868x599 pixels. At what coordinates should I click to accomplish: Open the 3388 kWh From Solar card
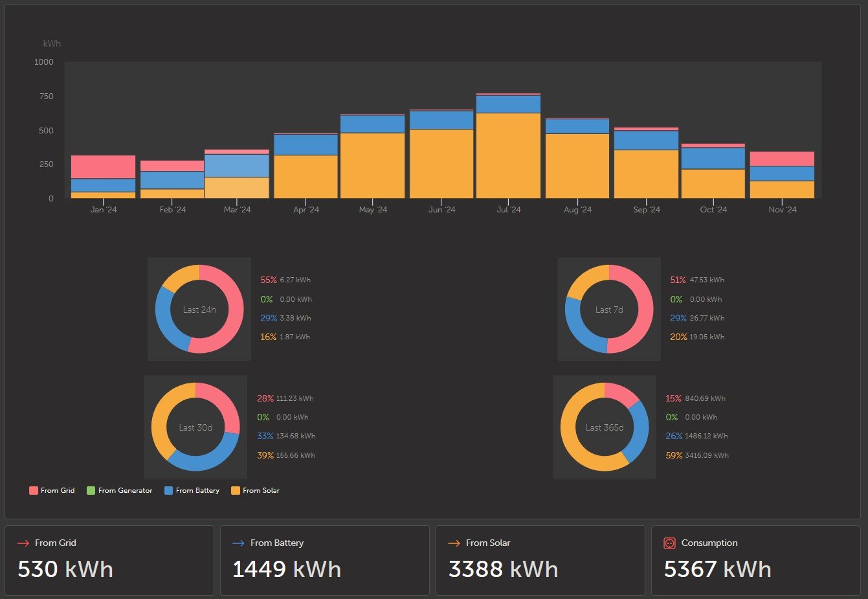pyautogui.click(x=540, y=560)
